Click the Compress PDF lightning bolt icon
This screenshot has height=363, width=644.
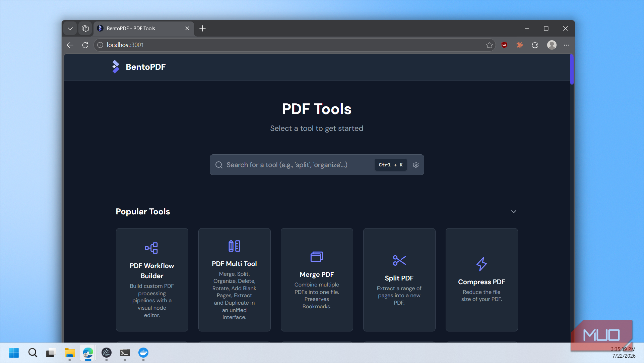(x=481, y=264)
